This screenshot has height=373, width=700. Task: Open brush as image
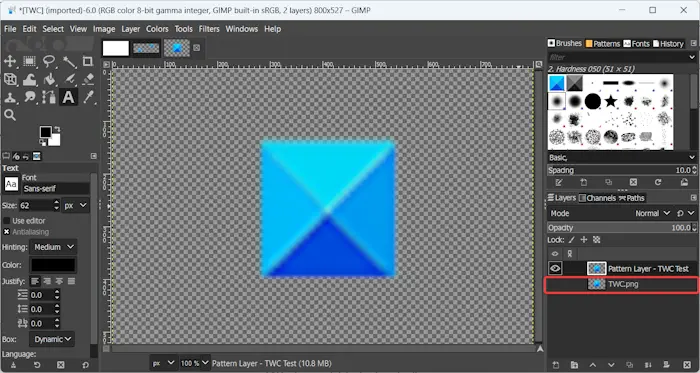click(x=684, y=182)
